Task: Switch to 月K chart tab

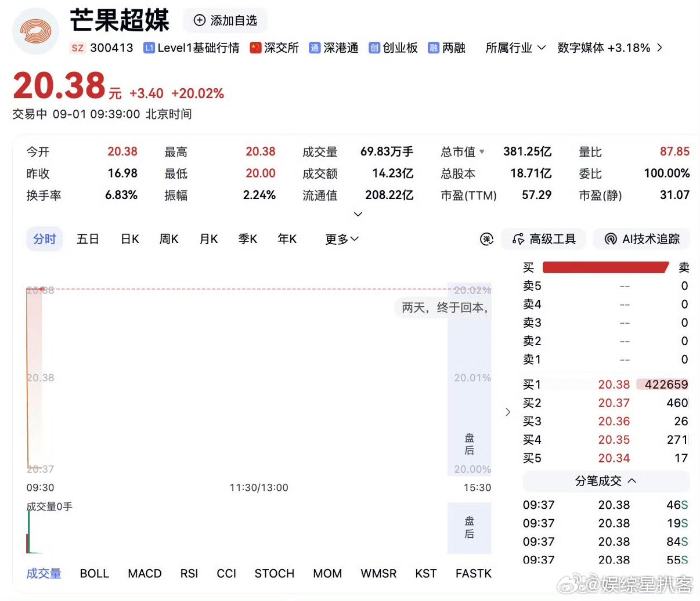Action: click(x=208, y=239)
